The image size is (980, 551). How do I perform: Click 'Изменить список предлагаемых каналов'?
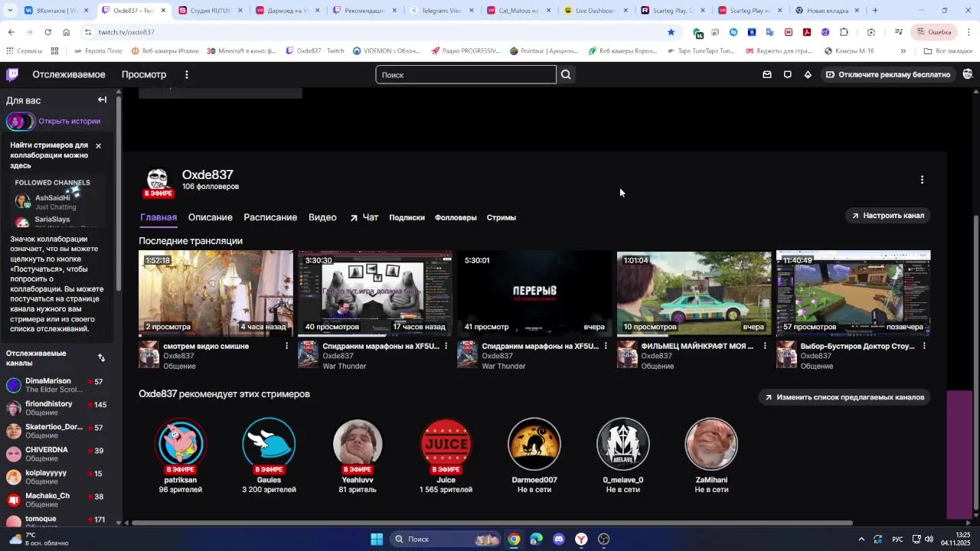tap(844, 397)
